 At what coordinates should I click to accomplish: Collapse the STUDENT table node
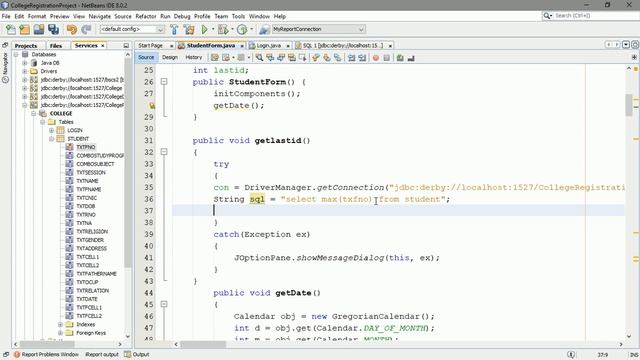click(51, 139)
